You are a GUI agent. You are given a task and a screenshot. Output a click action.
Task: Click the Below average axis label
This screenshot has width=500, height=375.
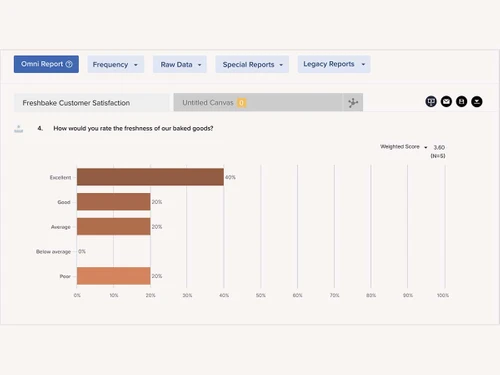tap(53, 252)
